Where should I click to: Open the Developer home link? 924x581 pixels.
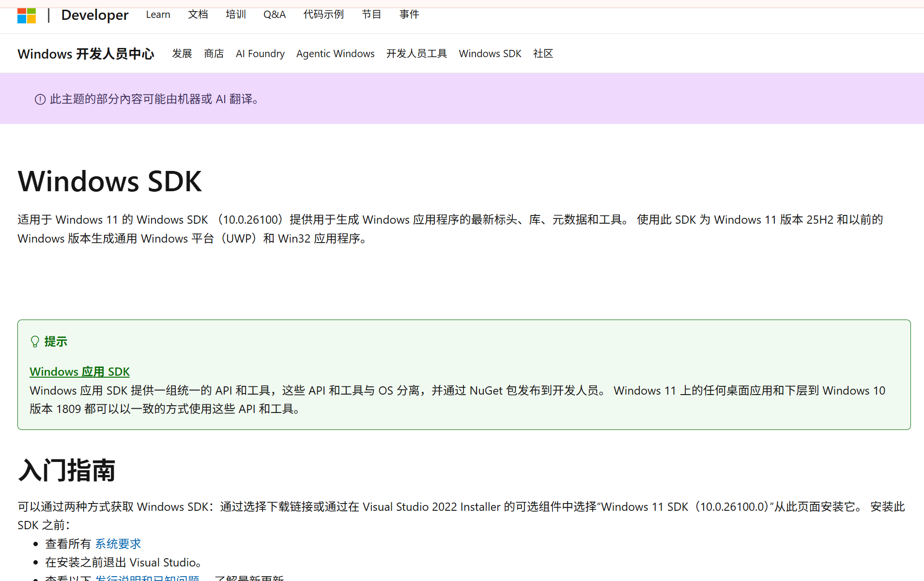point(95,15)
